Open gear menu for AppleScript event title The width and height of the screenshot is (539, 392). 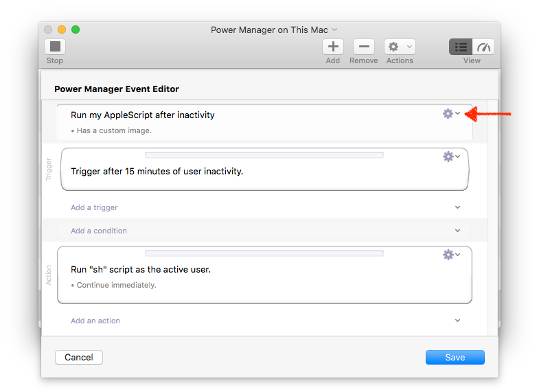[451, 113]
